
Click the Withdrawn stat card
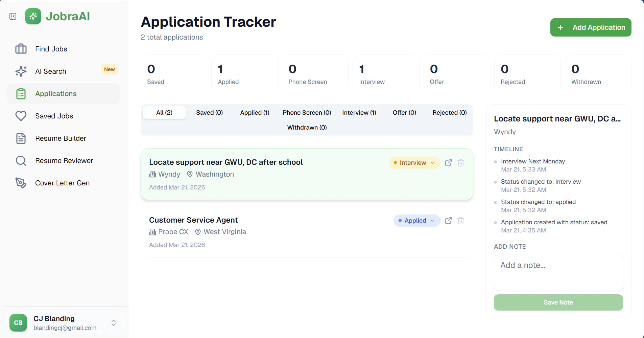[x=598, y=73]
